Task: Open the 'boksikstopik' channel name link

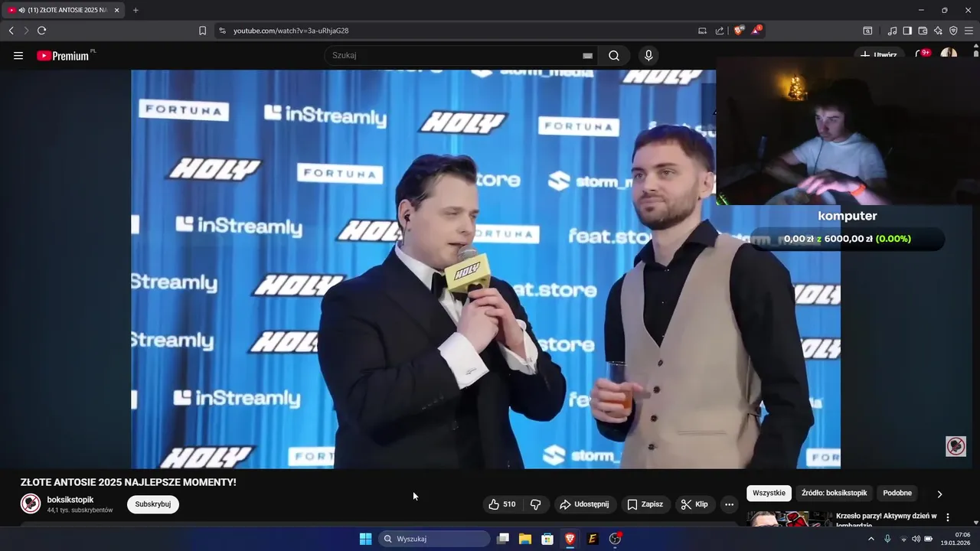Action: pyautogui.click(x=70, y=500)
